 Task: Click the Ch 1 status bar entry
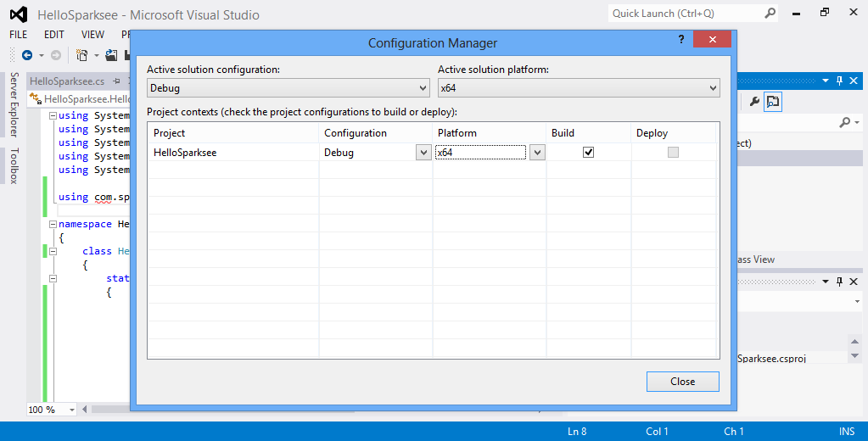click(734, 431)
